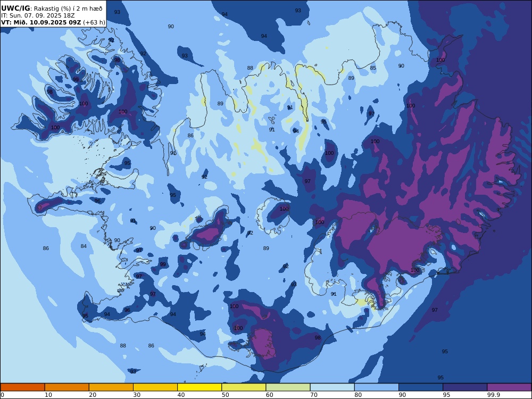Viewport: 532px width, 399px height.
Task: Select the 'IT: Sun. 07. 09. 2025 18Z' line
Action: click(x=38, y=15)
